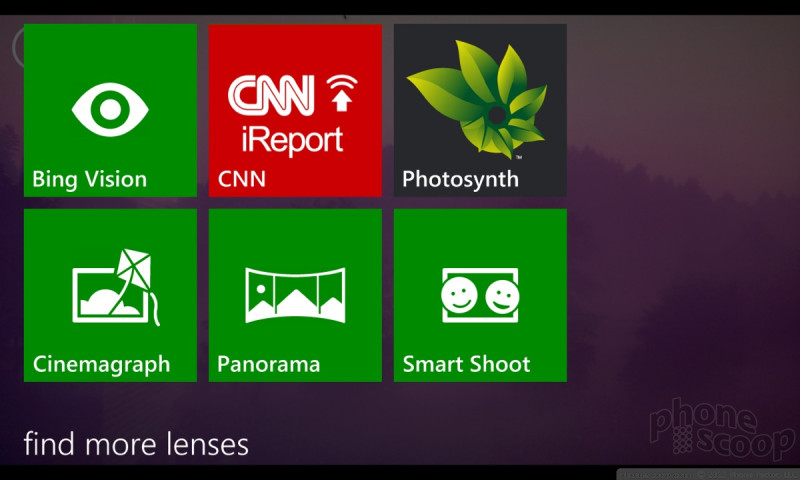Screen dimensions: 800x480
Task: Select the Cinemagraph lens
Action: (110, 295)
